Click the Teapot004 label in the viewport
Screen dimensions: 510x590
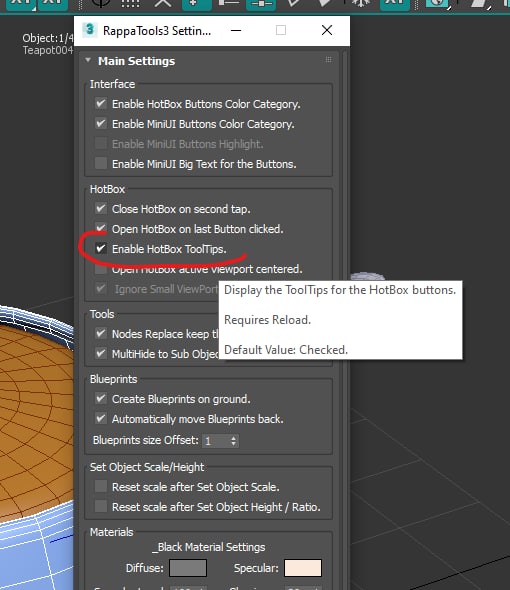(48, 50)
